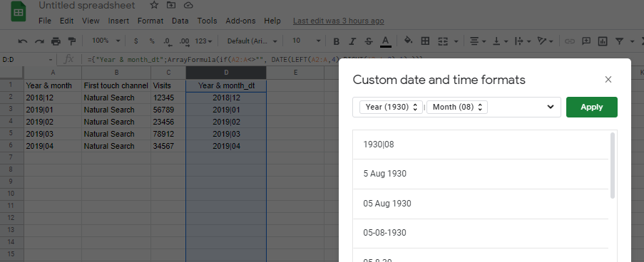Image resolution: width=644 pixels, height=262 pixels.
Task: Click the Insert comment icon
Action: [586, 41]
